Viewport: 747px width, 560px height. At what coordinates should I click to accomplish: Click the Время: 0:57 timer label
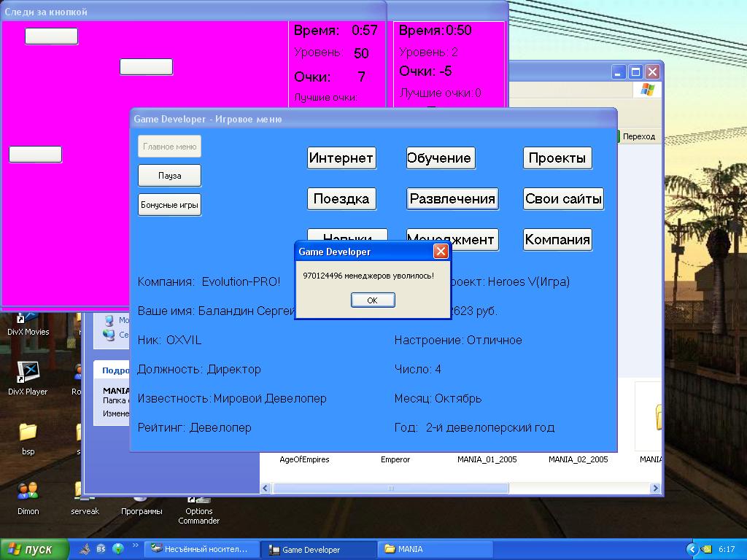pyautogui.click(x=336, y=31)
